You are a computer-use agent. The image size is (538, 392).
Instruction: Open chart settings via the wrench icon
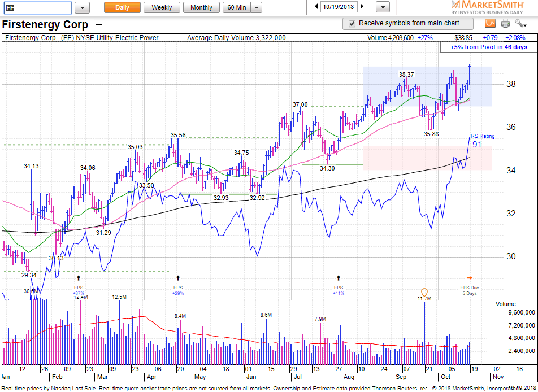pyautogui.click(x=520, y=23)
